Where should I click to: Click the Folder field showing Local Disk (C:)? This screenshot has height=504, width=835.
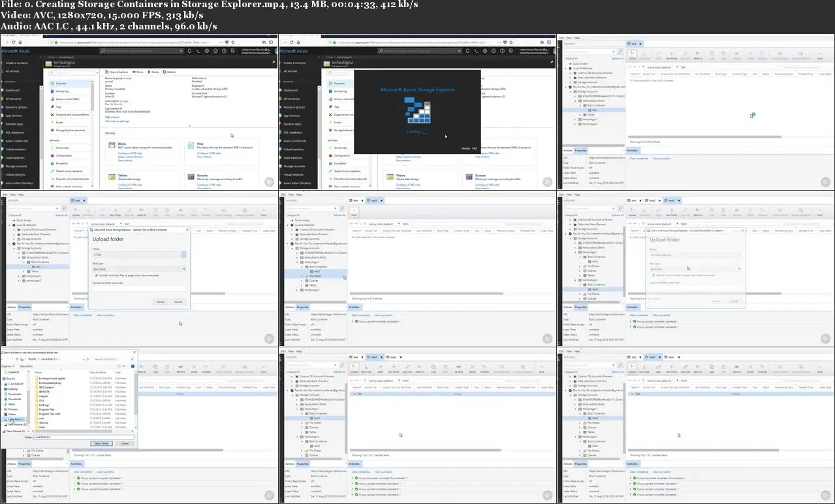pos(84,437)
